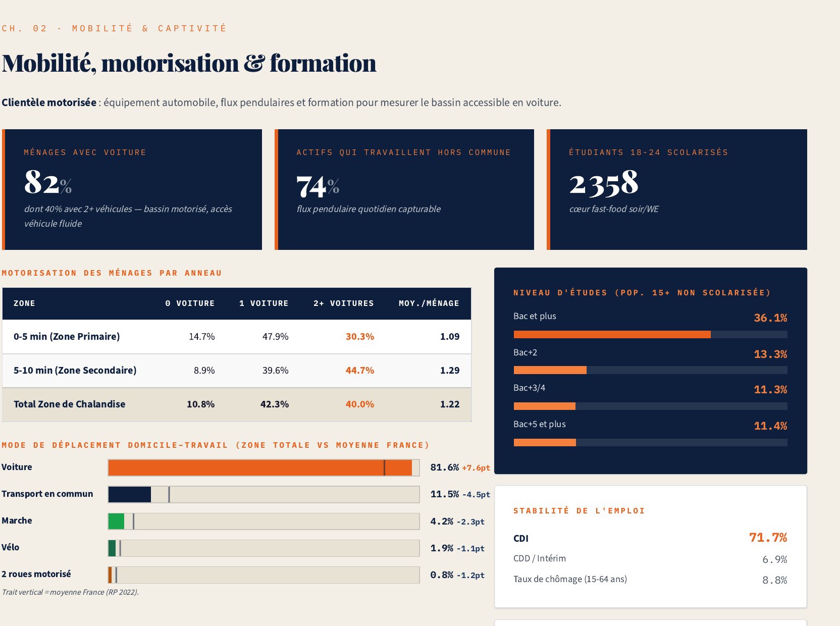Click the 39.6% cell
Viewport: 840px width, 626px height.
coord(276,371)
